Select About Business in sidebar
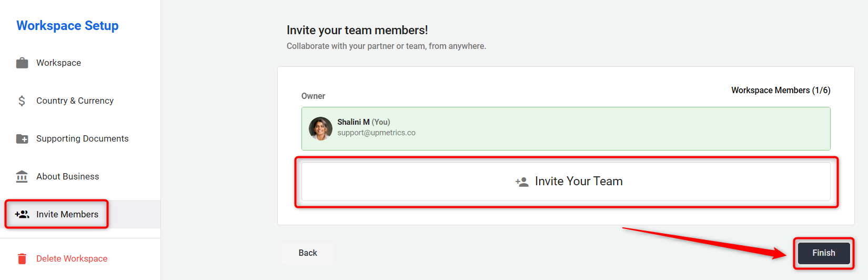868x280 pixels. 67,176
